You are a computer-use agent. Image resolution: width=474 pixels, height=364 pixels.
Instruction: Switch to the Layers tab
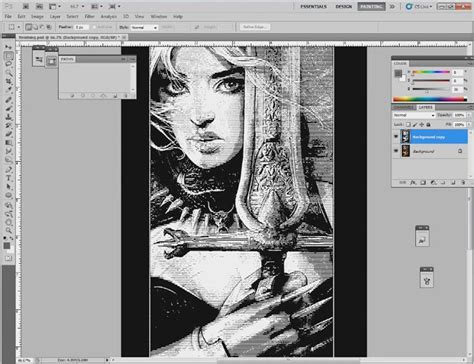click(425, 107)
